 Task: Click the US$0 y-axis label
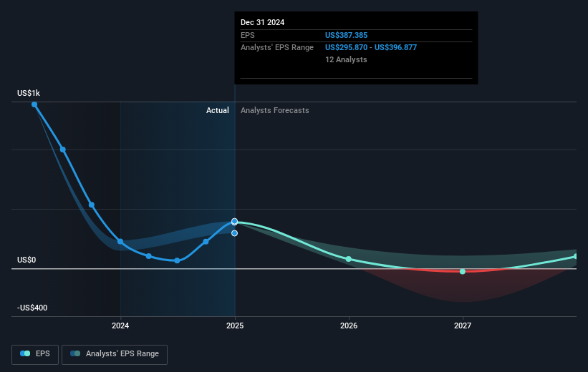tap(26, 260)
